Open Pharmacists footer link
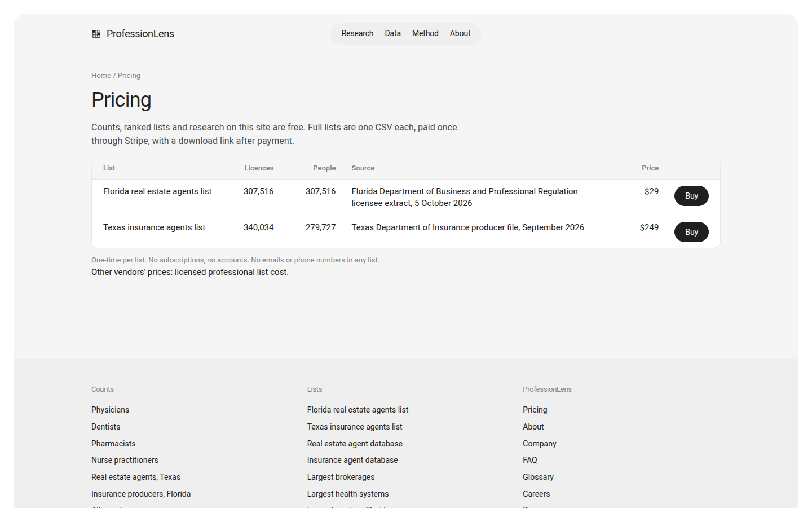The height and width of the screenshot is (508, 812). 113,444
